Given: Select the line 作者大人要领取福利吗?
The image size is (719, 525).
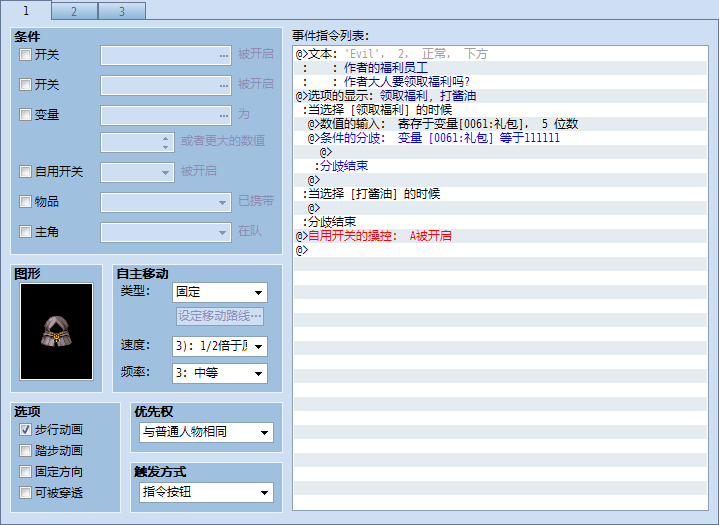Looking at the screenshot, I should 501,82.
